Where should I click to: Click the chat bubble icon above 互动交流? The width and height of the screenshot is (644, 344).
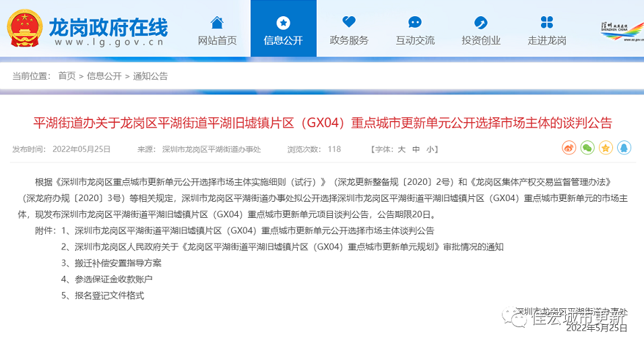(x=415, y=22)
